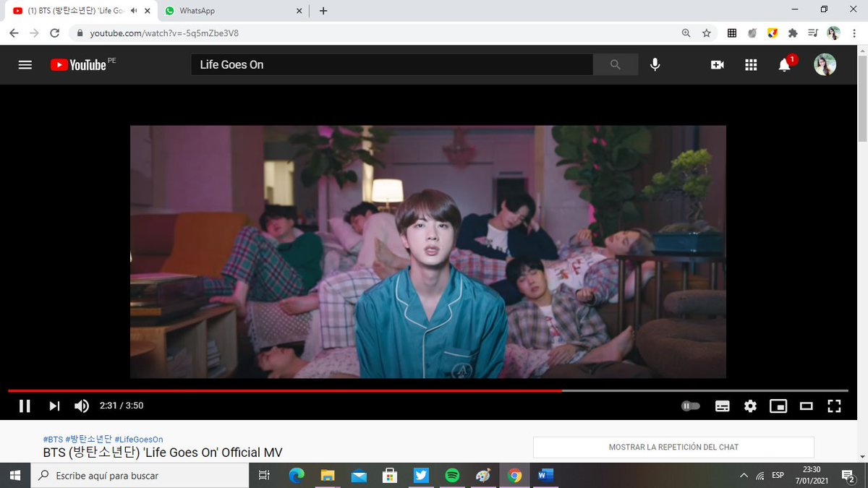Pause the video playback
Image resolution: width=868 pixels, height=488 pixels.
pos(25,406)
